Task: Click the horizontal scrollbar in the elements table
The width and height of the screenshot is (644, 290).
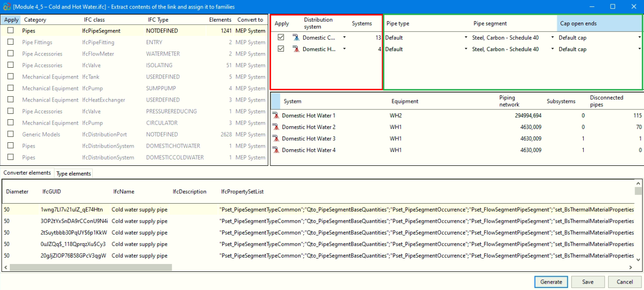Action: pos(91,267)
